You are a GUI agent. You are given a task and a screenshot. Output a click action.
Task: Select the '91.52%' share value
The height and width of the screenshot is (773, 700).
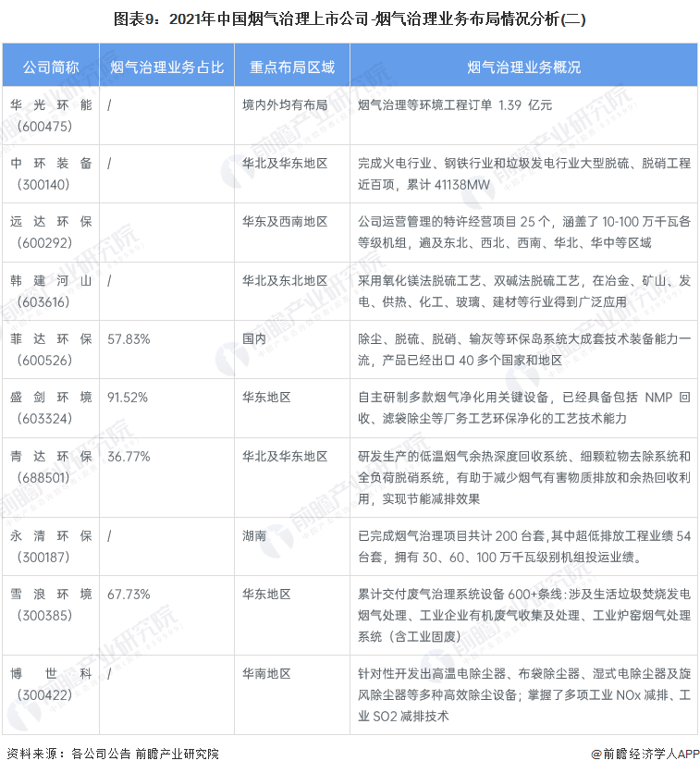click(x=128, y=398)
